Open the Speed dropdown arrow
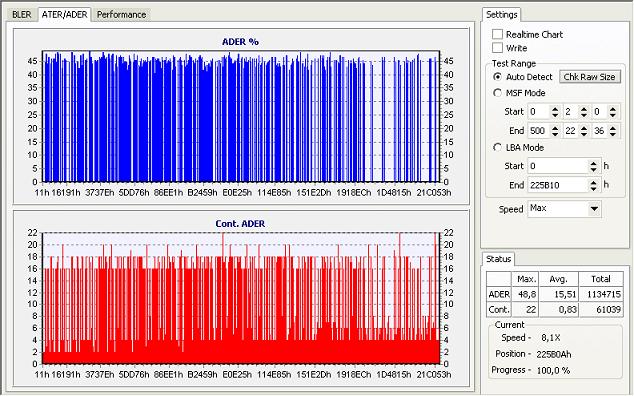Screen dimensions: 634x396 [594, 209]
